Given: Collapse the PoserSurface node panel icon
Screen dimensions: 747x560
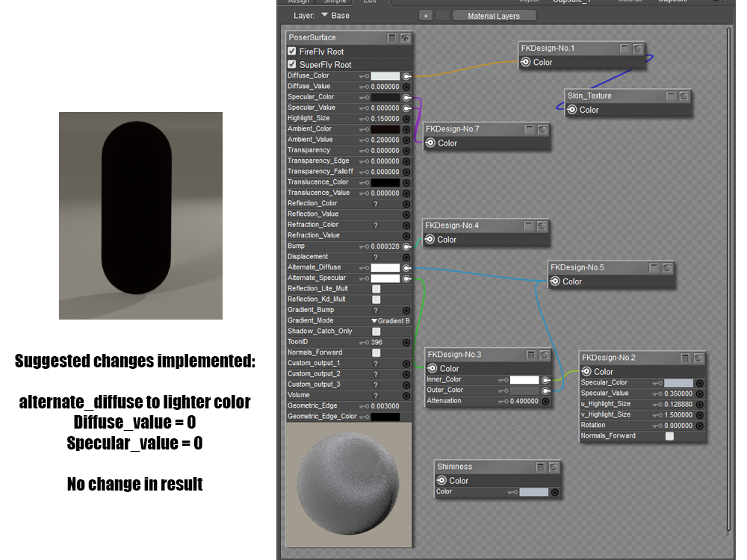Looking at the screenshot, I should tap(391, 37).
